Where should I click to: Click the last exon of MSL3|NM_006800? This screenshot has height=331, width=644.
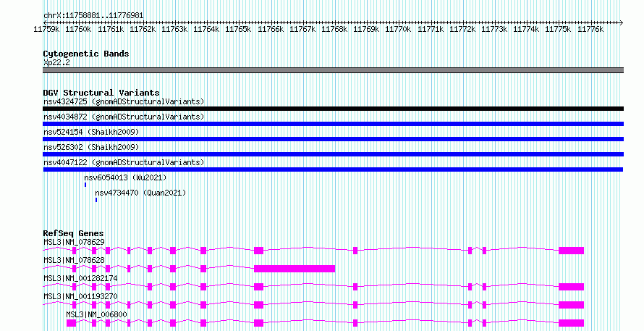572,323
